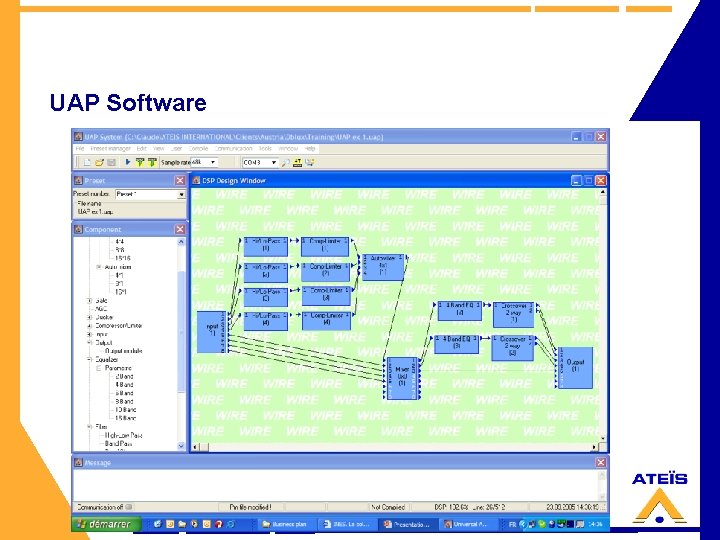Screen dimensions: 720x540
Task: Select the Input (1) block
Action: tap(213, 332)
